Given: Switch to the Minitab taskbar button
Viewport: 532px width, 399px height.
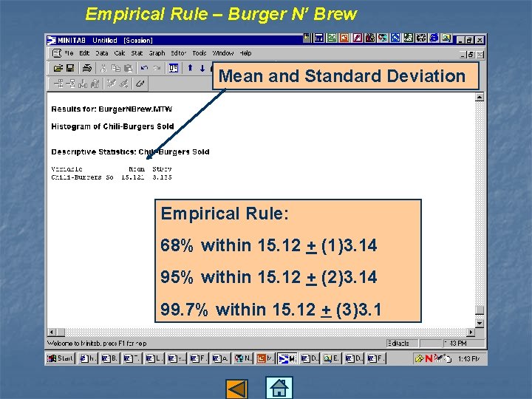Looking at the screenshot, I should (x=287, y=358).
